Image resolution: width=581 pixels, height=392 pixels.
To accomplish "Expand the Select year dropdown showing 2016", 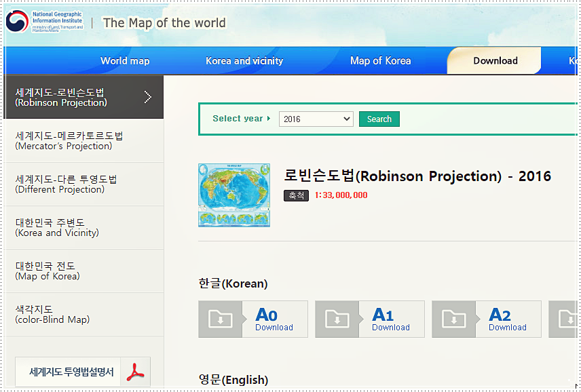I will point(316,119).
